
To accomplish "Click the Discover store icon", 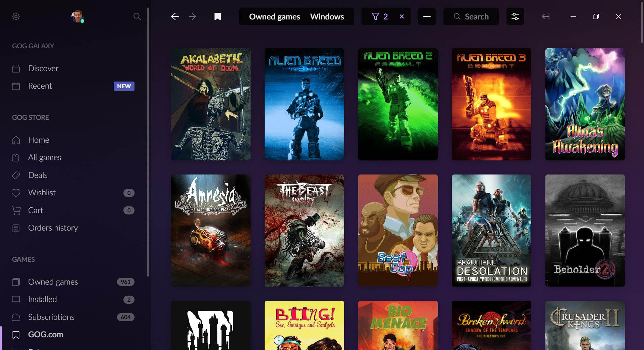I will pos(16,68).
